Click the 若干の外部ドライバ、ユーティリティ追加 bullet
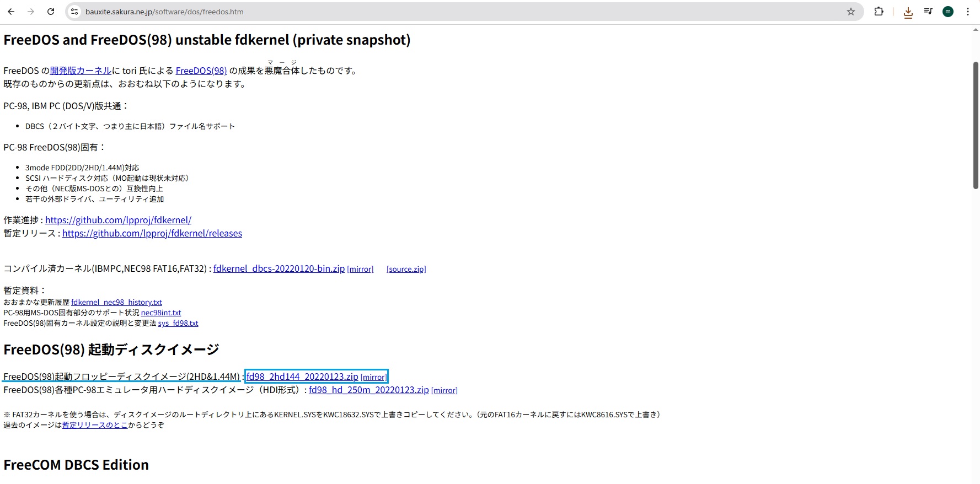 point(95,199)
